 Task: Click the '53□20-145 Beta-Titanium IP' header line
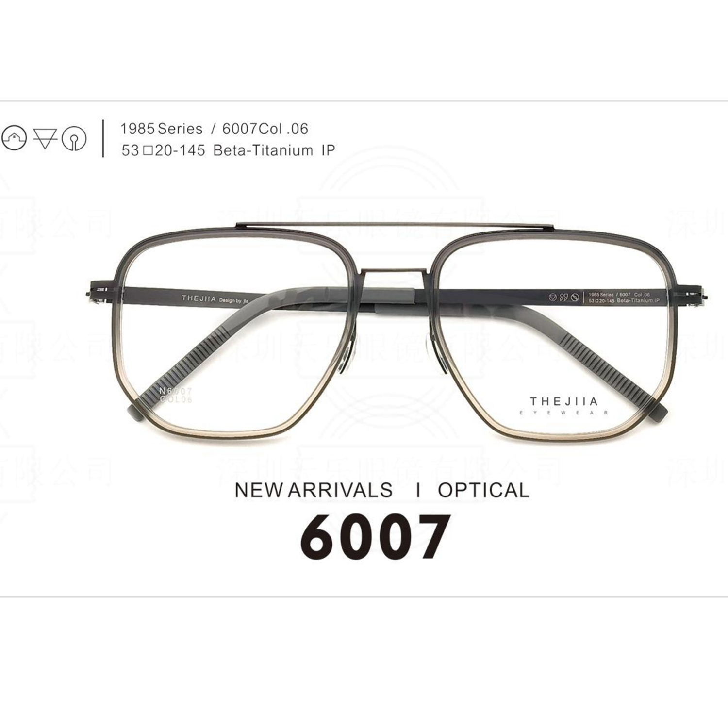tap(228, 150)
